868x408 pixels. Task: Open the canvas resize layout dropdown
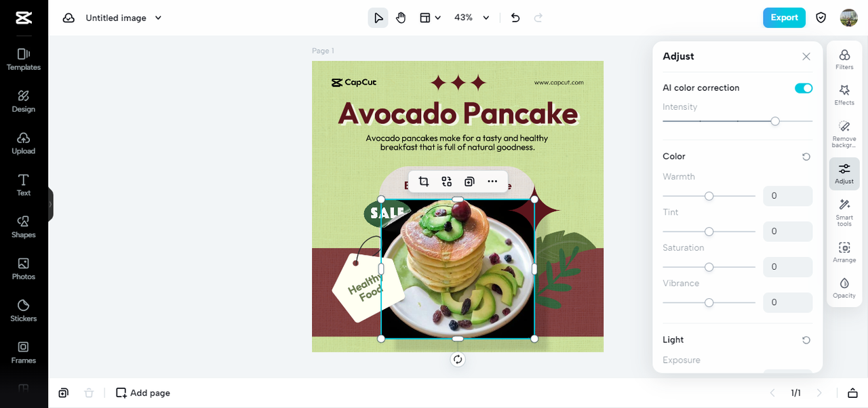point(430,18)
